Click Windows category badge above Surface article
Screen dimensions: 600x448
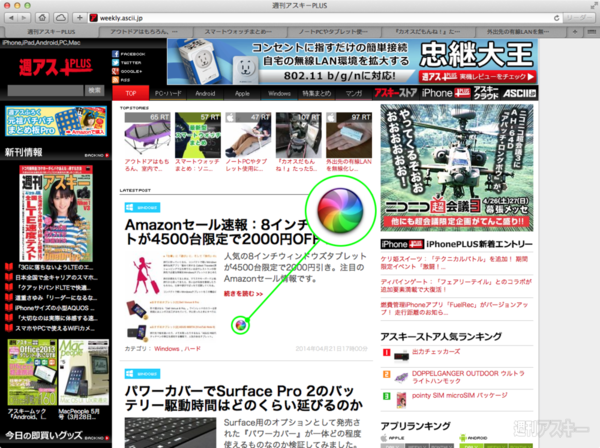(x=142, y=373)
